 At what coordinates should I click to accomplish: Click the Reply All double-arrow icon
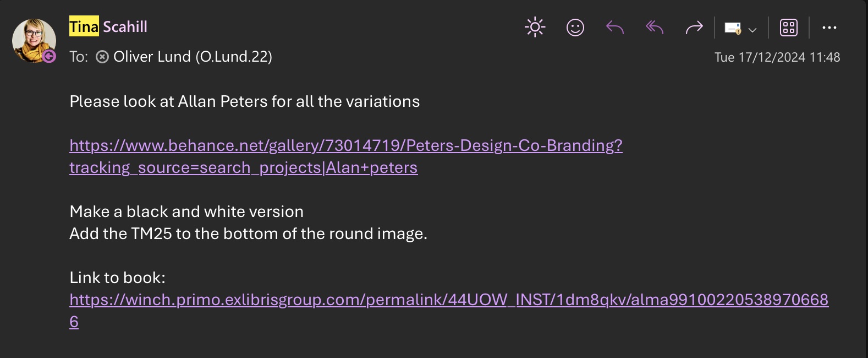[x=655, y=27]
